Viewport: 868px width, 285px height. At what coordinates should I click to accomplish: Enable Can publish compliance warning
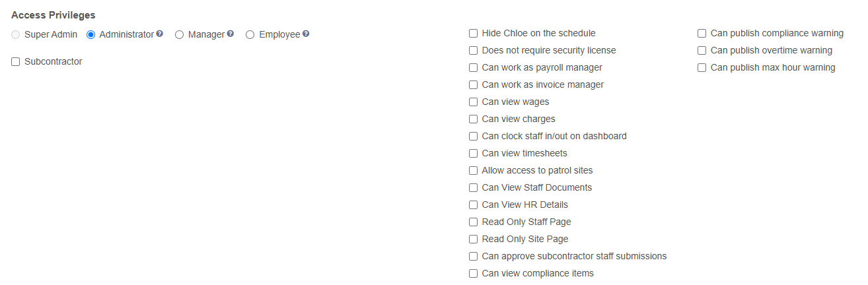pyautogui.click(x=702, y=34)
